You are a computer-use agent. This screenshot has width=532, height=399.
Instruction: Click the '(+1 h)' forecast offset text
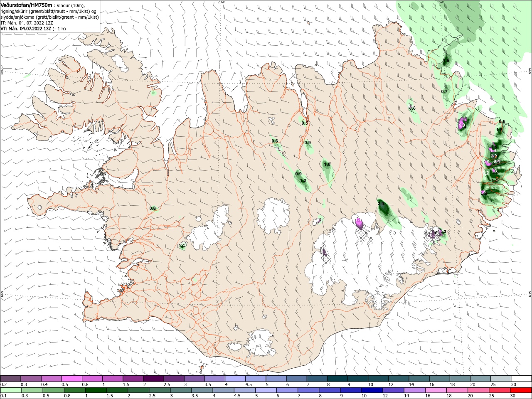pos(59,29)
